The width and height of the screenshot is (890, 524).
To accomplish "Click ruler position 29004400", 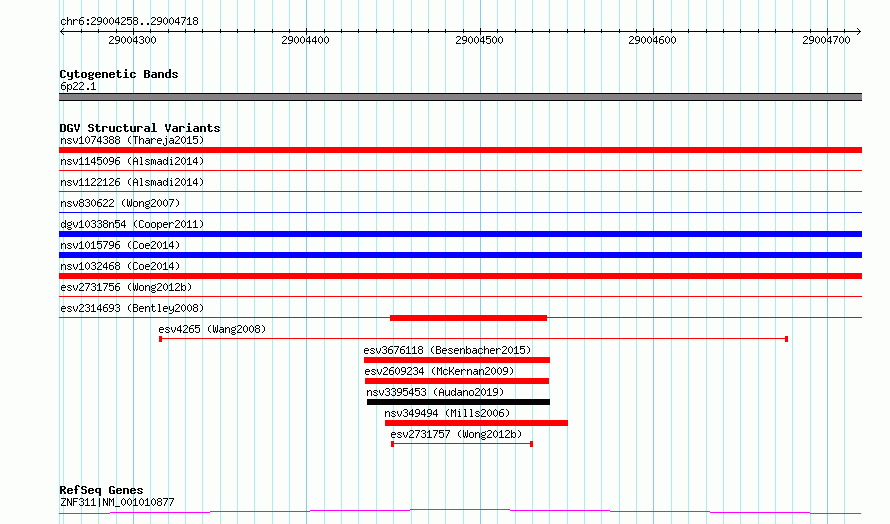I will click(x=305, y=40).
